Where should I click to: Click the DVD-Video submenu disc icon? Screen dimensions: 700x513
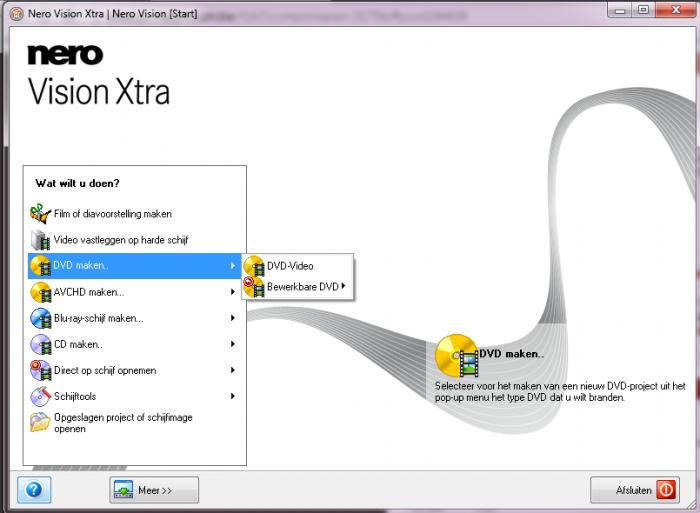254,266
